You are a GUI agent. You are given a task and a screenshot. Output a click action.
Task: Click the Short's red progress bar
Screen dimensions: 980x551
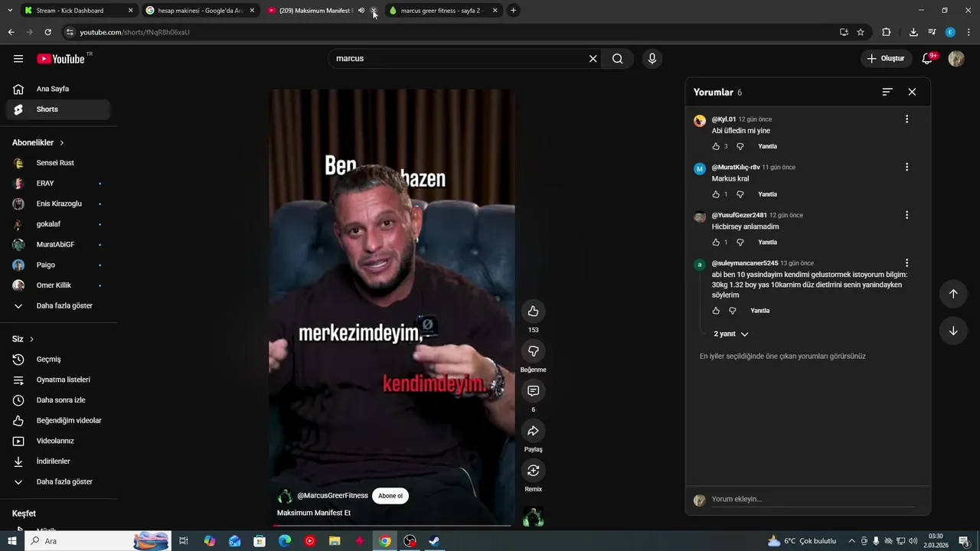pos(391,526)
